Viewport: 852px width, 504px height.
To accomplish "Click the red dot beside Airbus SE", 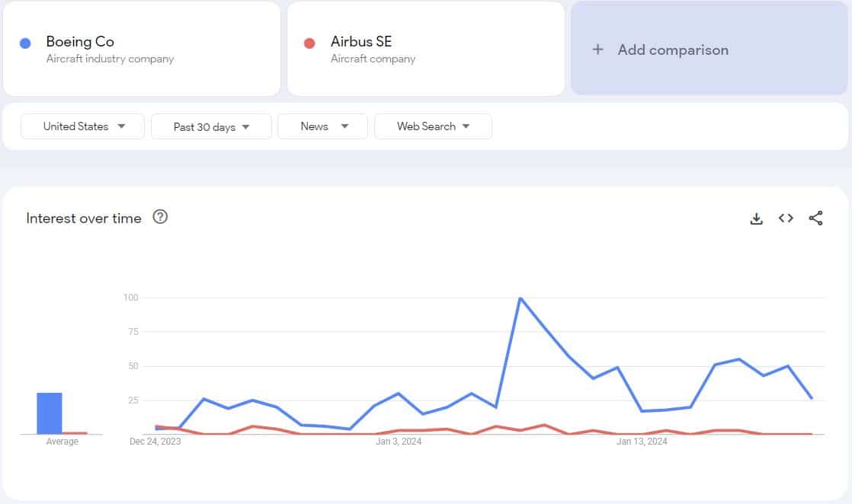I will [309, 43].
